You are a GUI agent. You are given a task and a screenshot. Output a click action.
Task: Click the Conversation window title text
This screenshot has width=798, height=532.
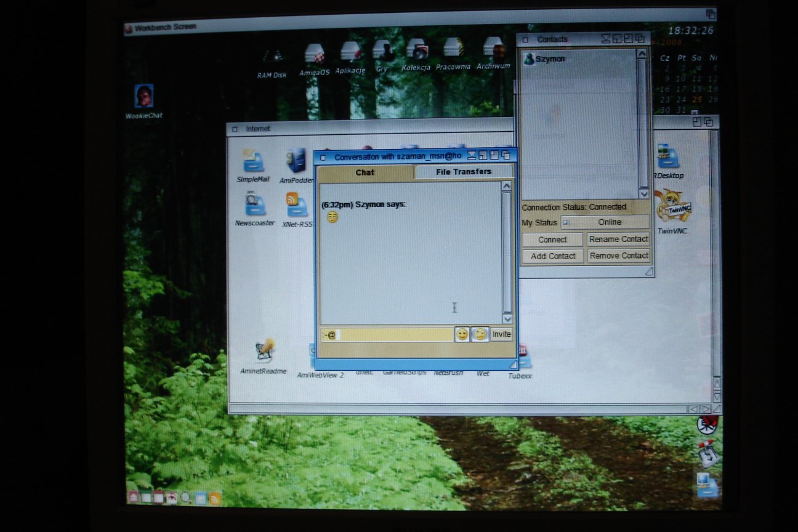click(398, 157)
